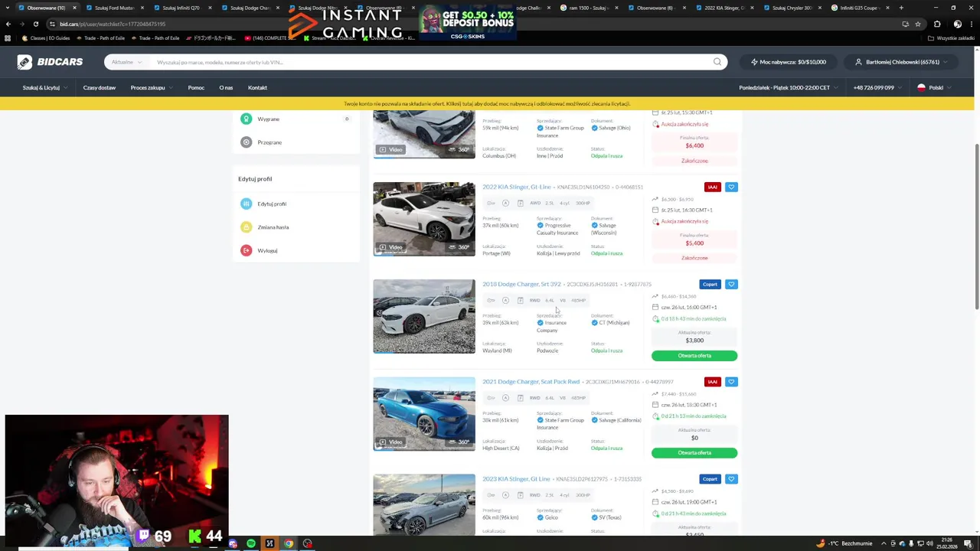Open 2021 Dodge Charger, Scat Pack Rwd title
The width and height of the screenshot is (980, 551).
click(x=531, y=381)
